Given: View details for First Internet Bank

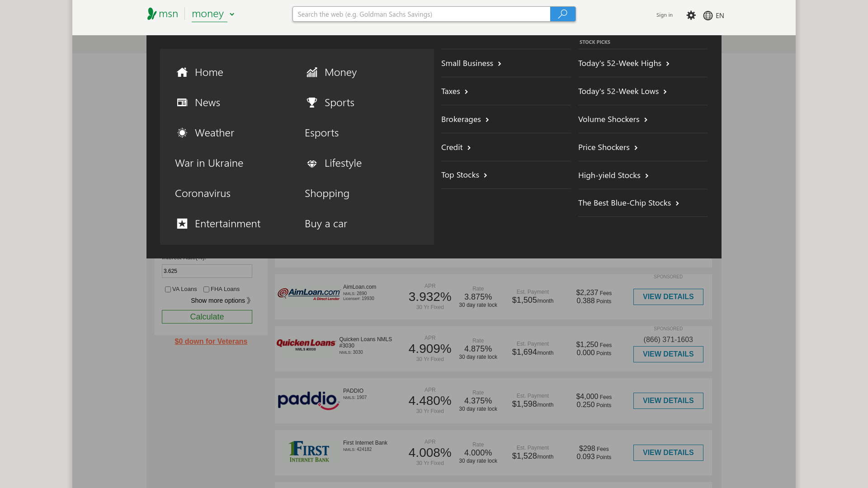Looking at the screenshot, I should tap(668, 453).
